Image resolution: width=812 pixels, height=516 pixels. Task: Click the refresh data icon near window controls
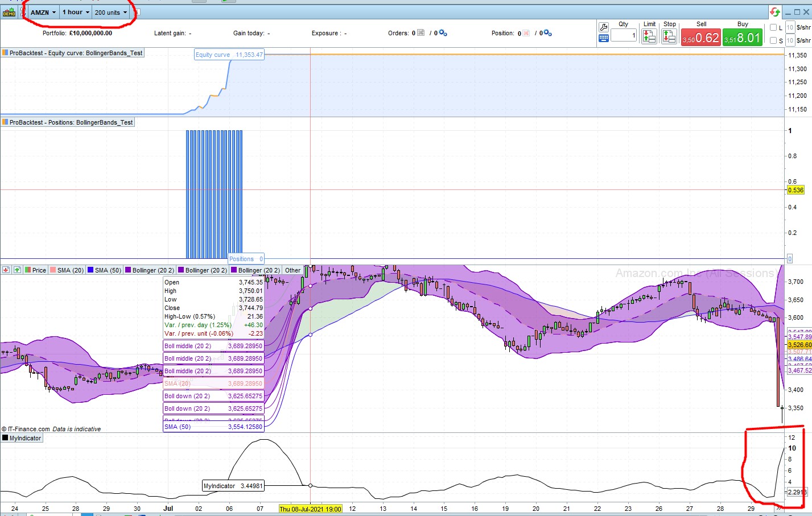click(774, 11)
